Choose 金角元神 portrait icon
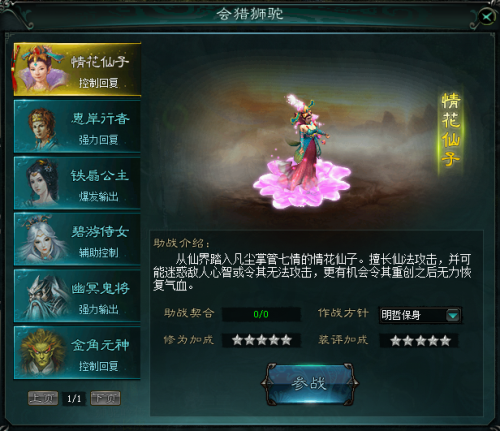The width and height of the screenshot is (500, 431). click(42, 352)
